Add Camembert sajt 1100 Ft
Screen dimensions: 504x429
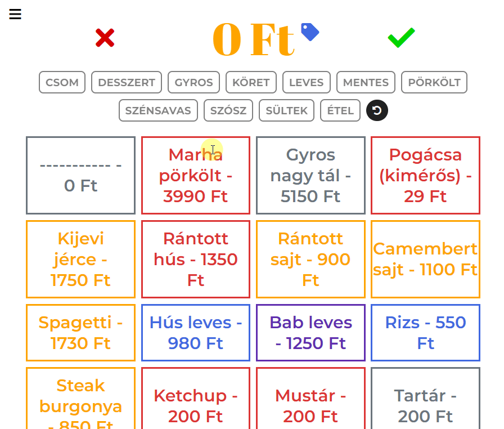pyautogui.click(x=425, y=259)
